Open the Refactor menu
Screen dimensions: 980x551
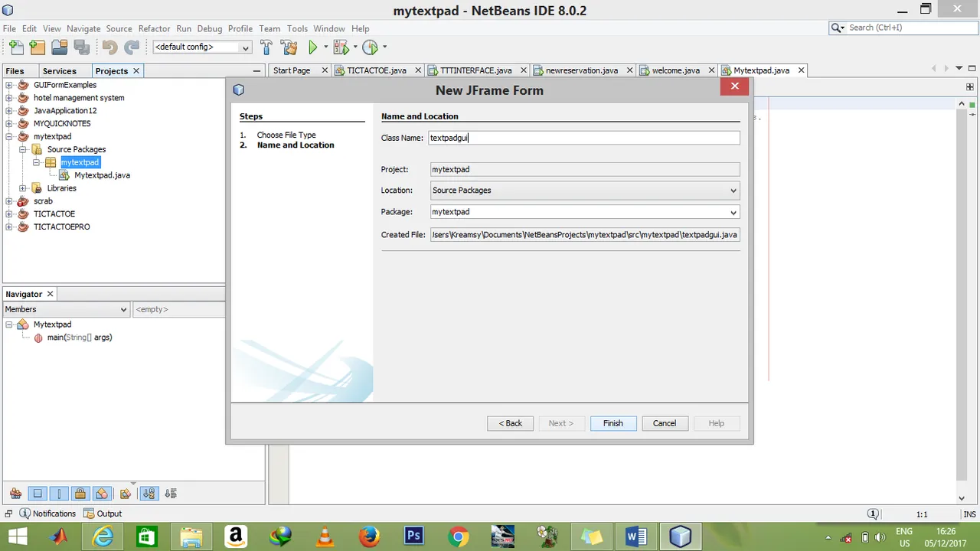tap(154, 28)
